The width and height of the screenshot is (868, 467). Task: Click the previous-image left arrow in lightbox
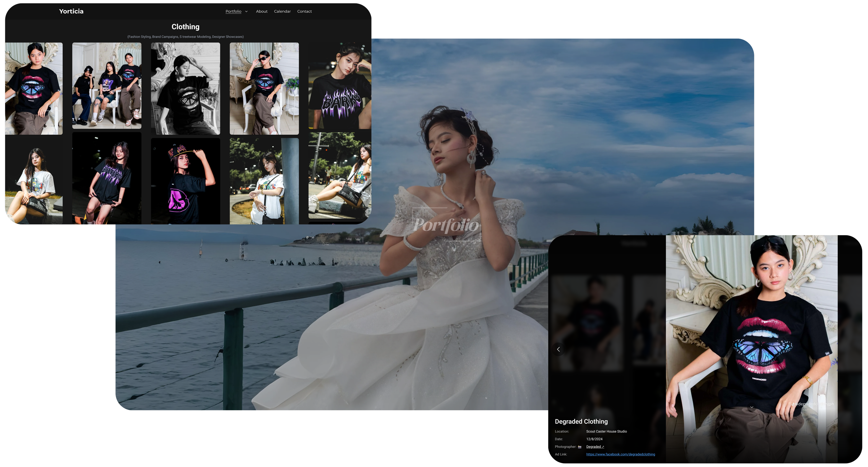(558, 349)
